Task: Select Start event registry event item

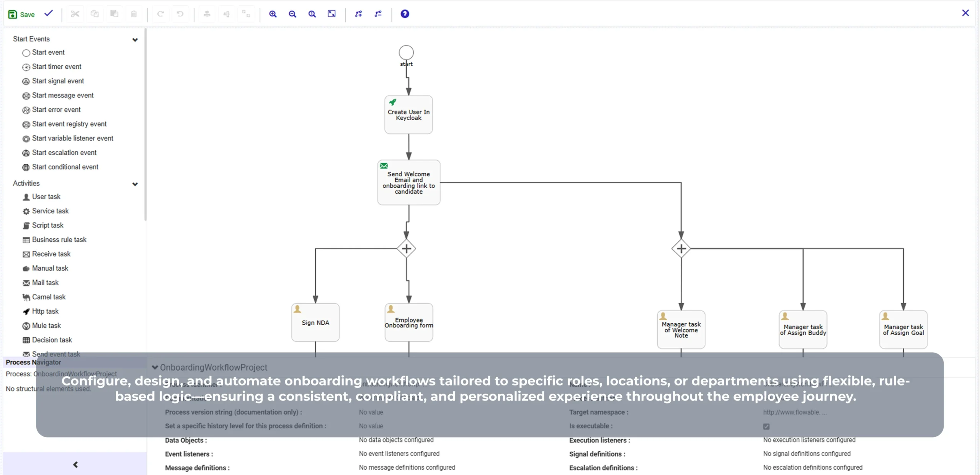Action: 64,124
